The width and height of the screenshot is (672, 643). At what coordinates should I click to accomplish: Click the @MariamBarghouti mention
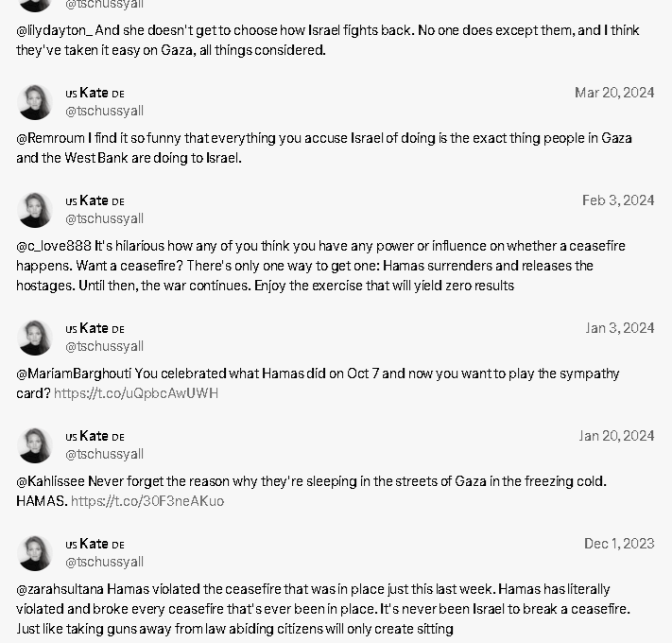(74, 374)
